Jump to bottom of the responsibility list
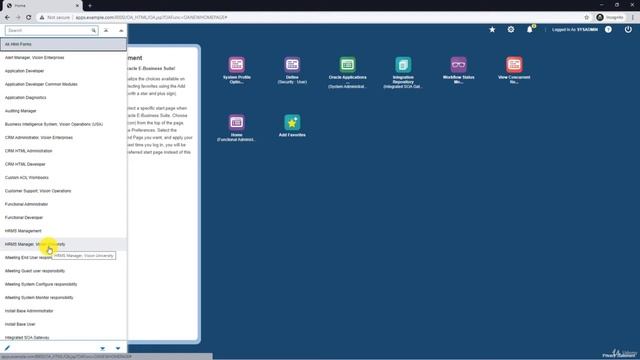 [x=102, y=348]
